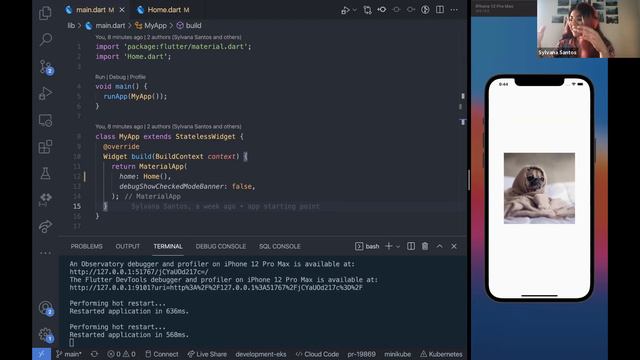
Task: Click the run or debug icon in editor toolbar
Action: click(345, 10)
